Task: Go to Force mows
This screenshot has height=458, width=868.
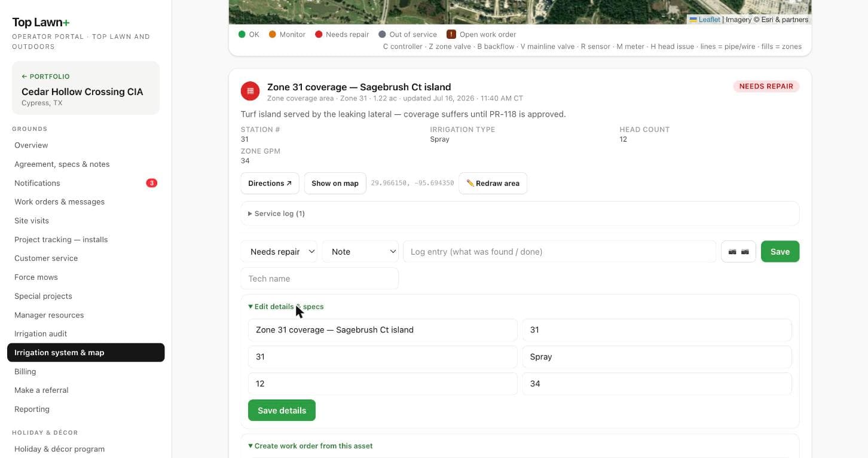Action: [x=86, y=277]
